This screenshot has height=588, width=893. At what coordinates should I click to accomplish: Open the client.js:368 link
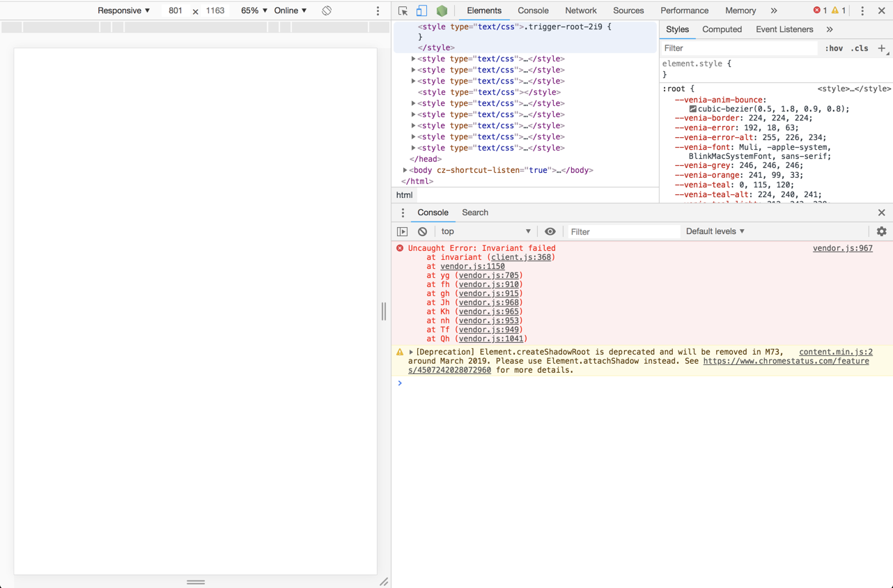pos(521,257)
